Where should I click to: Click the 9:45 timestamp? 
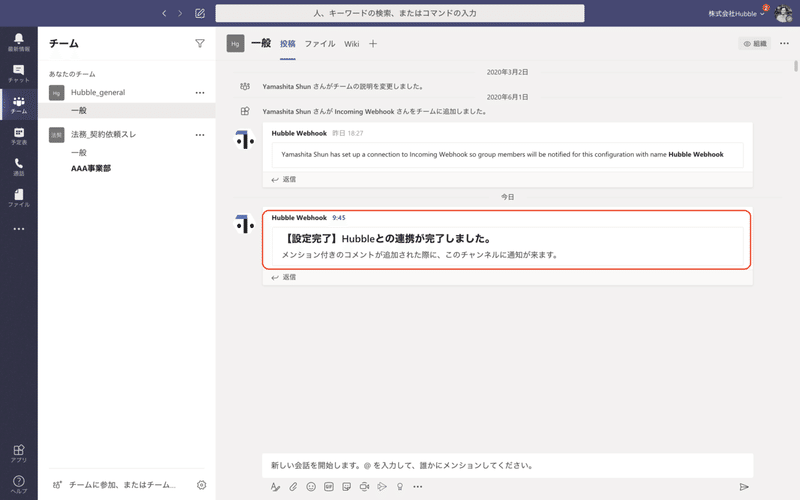tap(339, 218)
